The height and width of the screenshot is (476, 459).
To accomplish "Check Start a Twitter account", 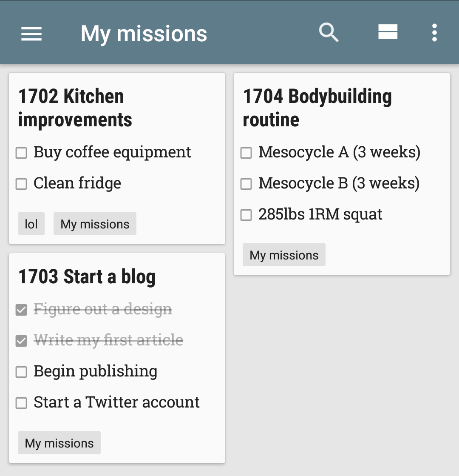I will click(21, 403).
